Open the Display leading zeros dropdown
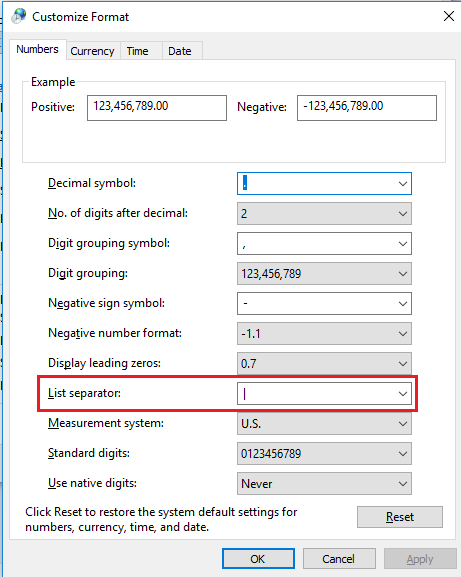Viewport: 461px width, 577px height. point(324,364)
